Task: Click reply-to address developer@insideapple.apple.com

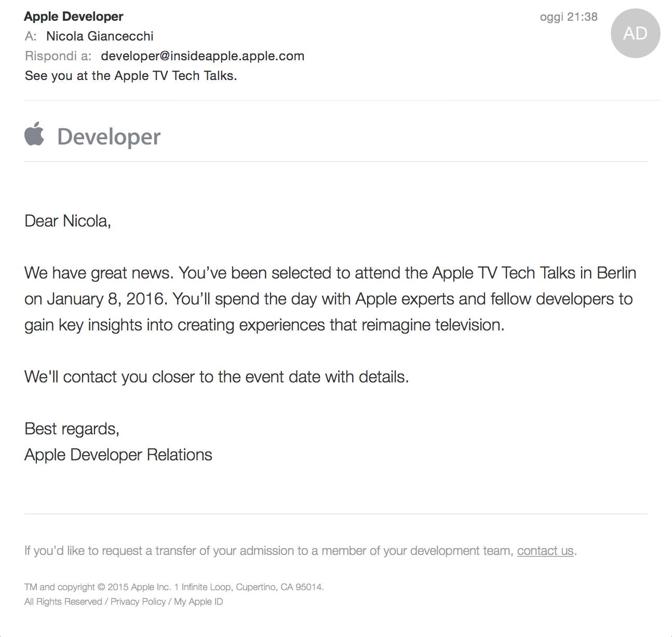Action: pos(203,56)
